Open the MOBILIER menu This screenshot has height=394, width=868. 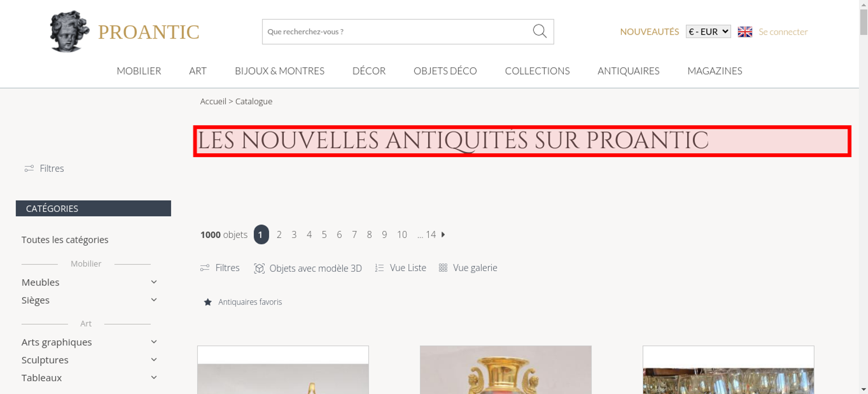tap(139, 71)
